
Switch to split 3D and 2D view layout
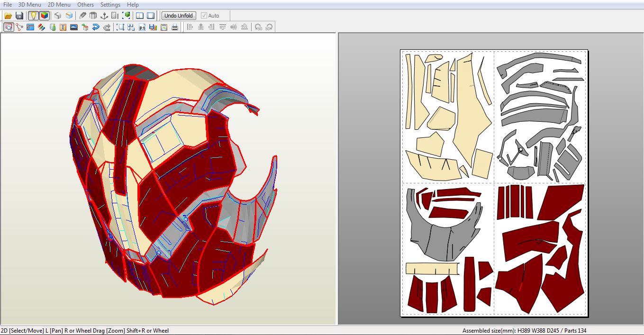tap(140, 16)
